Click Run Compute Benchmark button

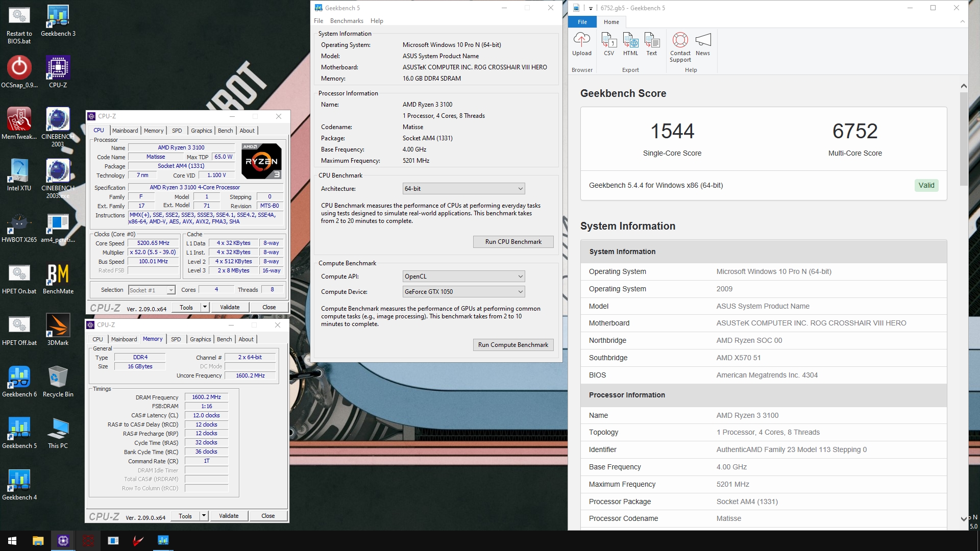[513, 345]
